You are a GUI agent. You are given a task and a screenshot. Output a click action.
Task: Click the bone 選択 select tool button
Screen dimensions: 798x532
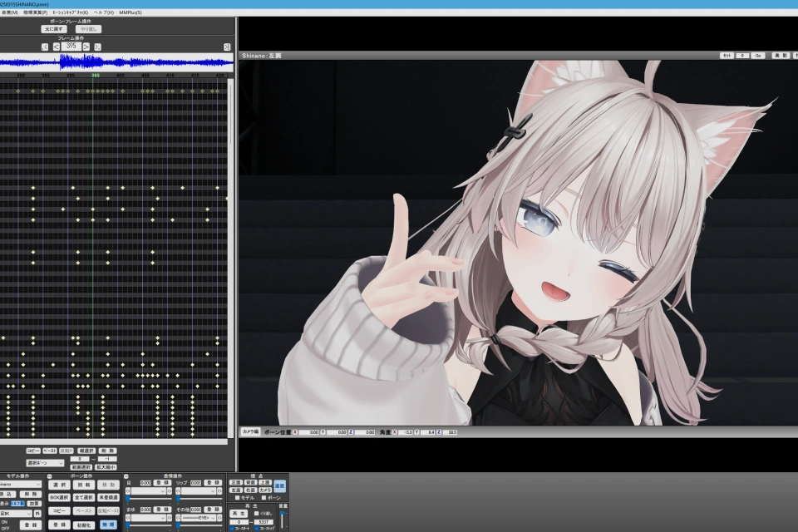(x=59, y=485)
